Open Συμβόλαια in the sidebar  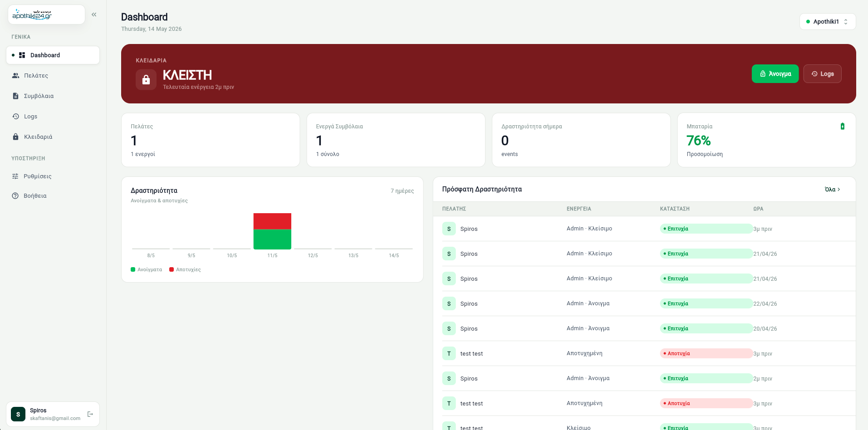click(53, 96)
